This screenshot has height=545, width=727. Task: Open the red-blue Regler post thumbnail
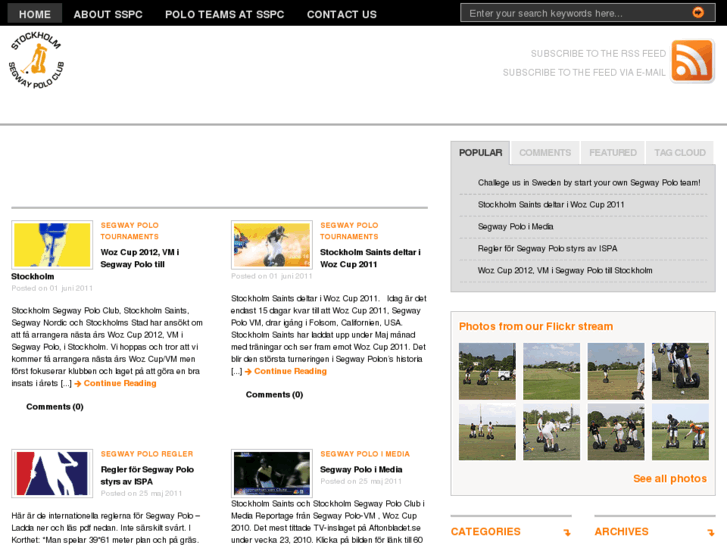pos(52,474)
